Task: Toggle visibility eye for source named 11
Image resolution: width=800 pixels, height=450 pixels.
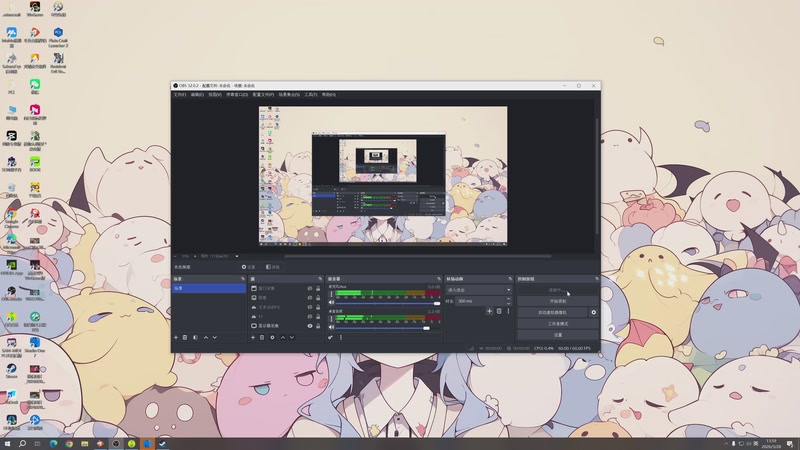Action: click(310, 316)
